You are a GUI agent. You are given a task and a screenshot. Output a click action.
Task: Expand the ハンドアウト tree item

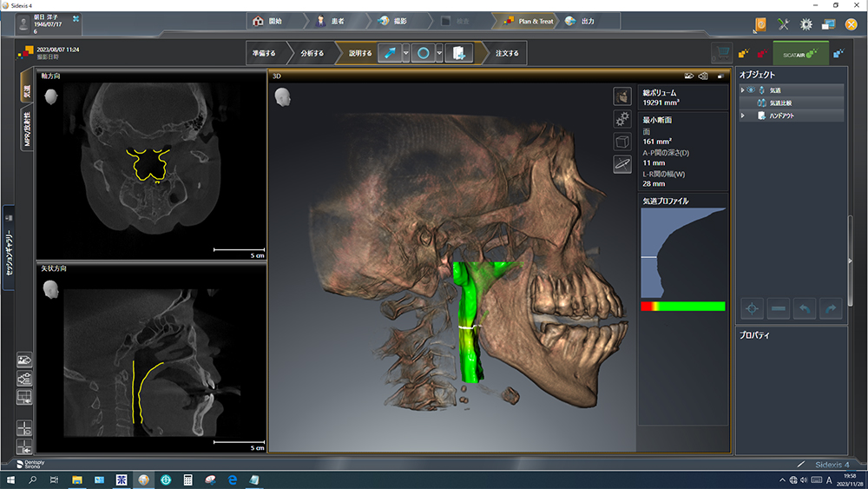[x=742, y=115]
